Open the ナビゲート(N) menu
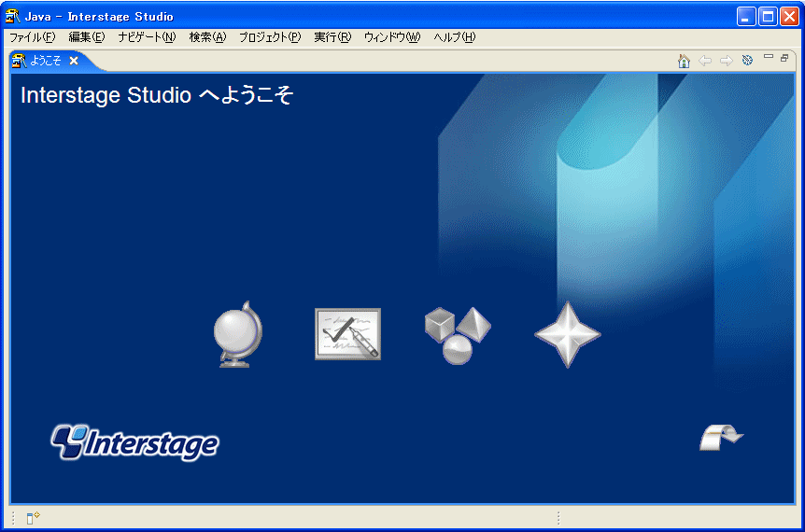Screen dimensions: 805x532 [147, 37]
